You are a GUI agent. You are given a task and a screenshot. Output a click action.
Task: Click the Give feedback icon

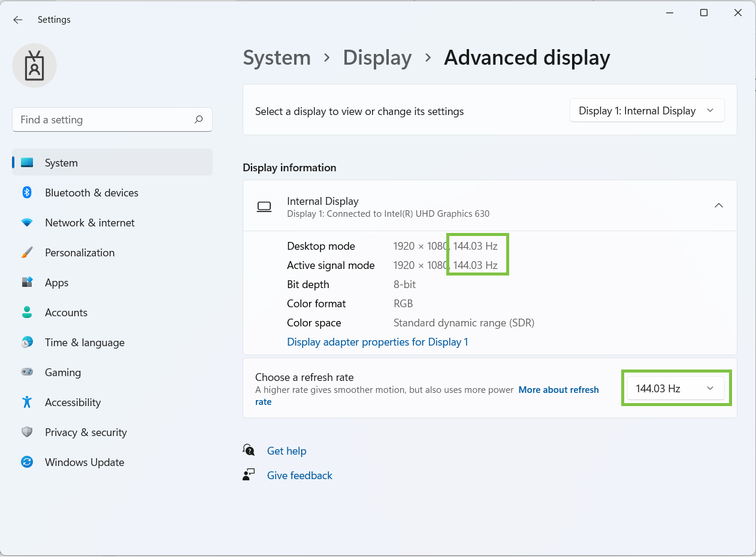point(249,474)
